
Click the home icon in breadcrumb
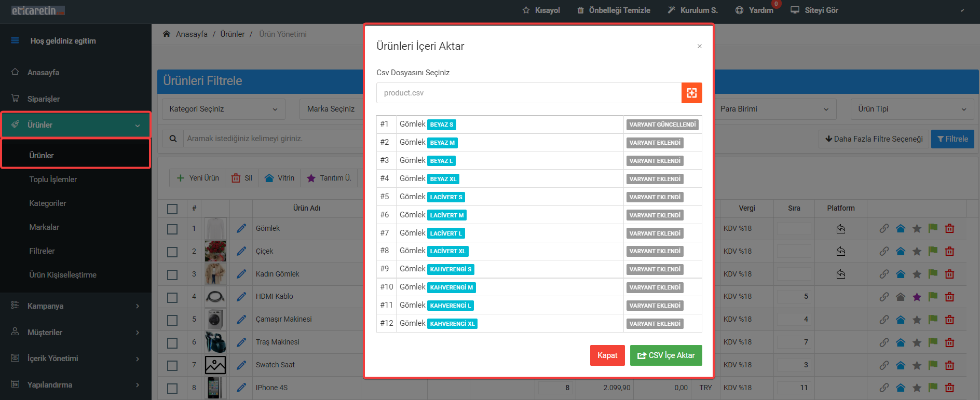[167, 34]
